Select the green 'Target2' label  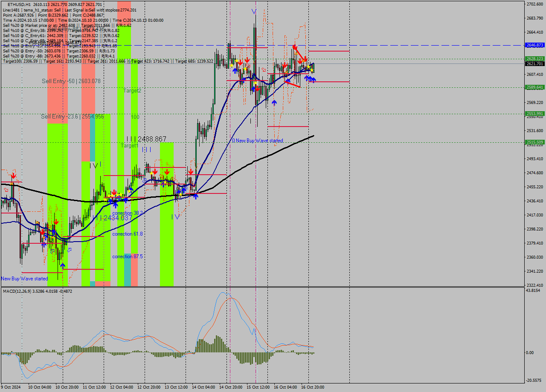(132, 91)
